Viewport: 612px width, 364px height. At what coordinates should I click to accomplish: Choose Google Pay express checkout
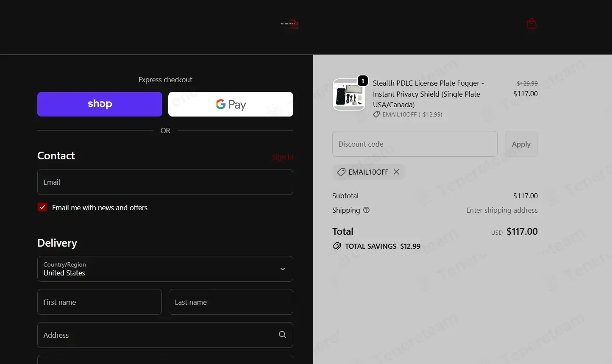click(231, 104)
